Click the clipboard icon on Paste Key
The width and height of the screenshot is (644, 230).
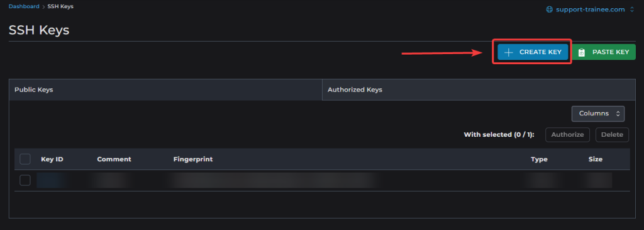pos(582,52)
